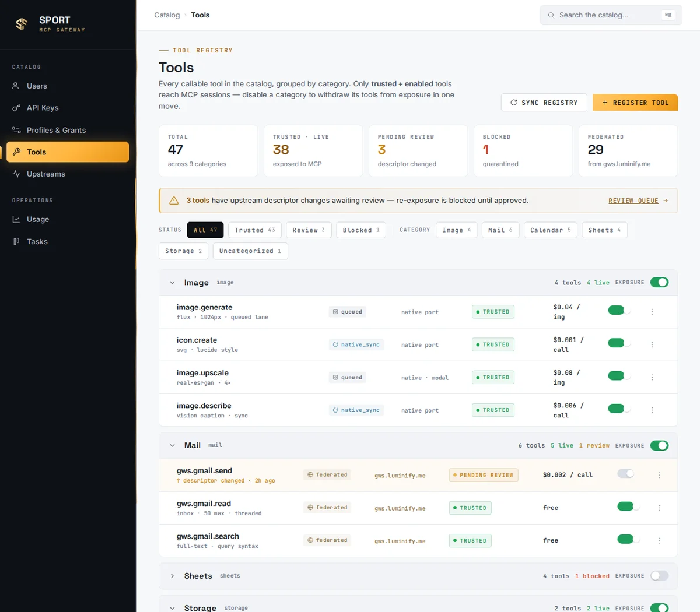The image size is (700, 612).
Task: Open image.upscale row more-options menu
Action: click(652, 377)
